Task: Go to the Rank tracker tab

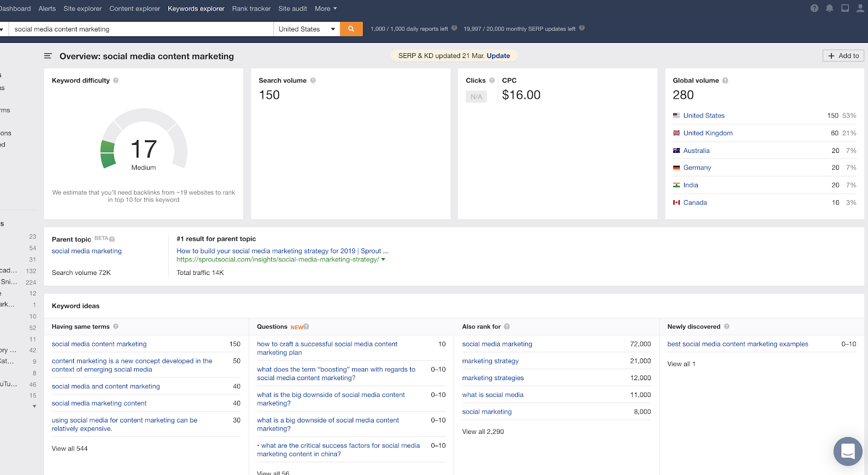Action: click(x=251, y=9)
